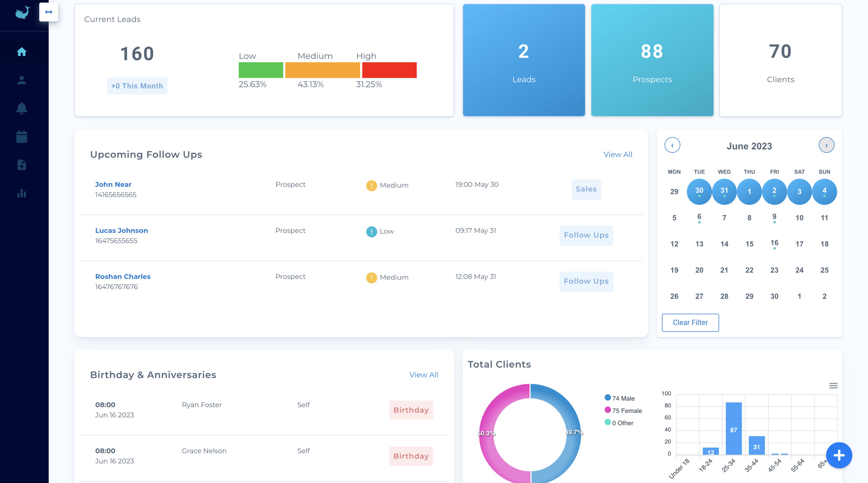Open the Analytics/Charts icon in sidebar
Screen dimensions: 868x483
pos(21,193)
